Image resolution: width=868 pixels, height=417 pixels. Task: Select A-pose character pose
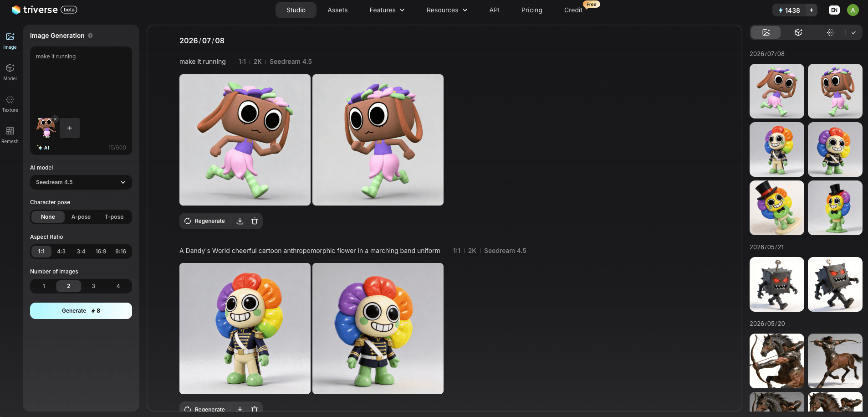tap(81, 217)
